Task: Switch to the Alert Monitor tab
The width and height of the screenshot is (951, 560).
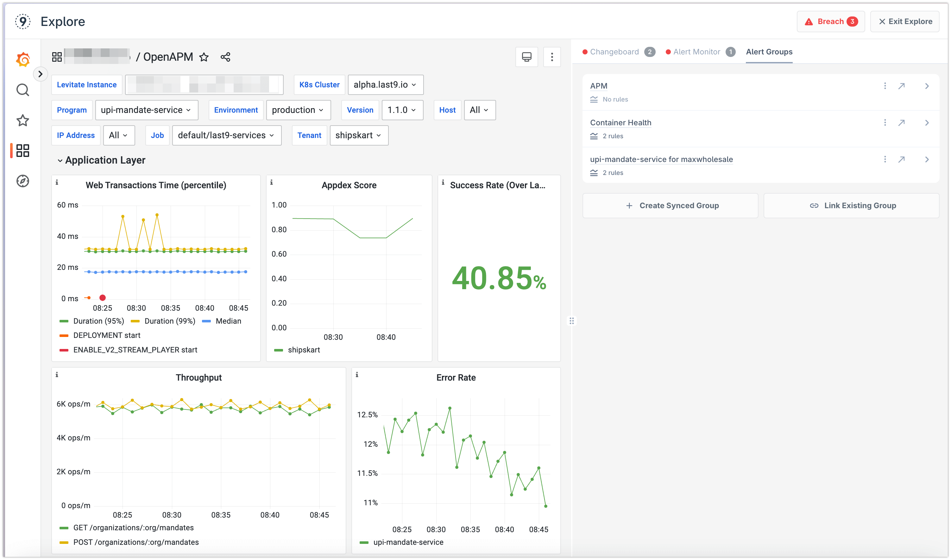Action: [x=696, y=52]
